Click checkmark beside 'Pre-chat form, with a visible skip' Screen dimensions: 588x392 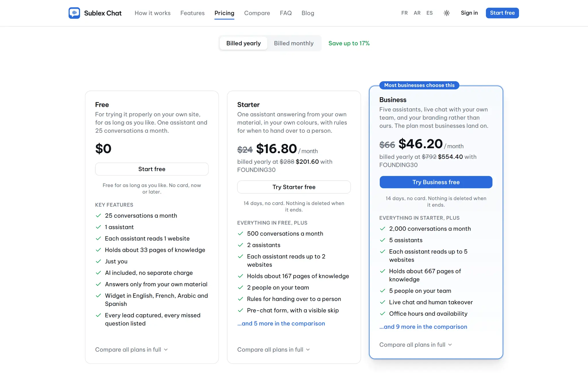[240, 310]
